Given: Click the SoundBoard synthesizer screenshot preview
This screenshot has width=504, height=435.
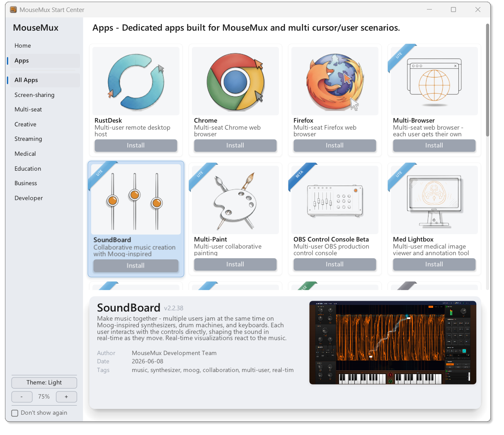Looking at the screenshot, I should 393,343.
